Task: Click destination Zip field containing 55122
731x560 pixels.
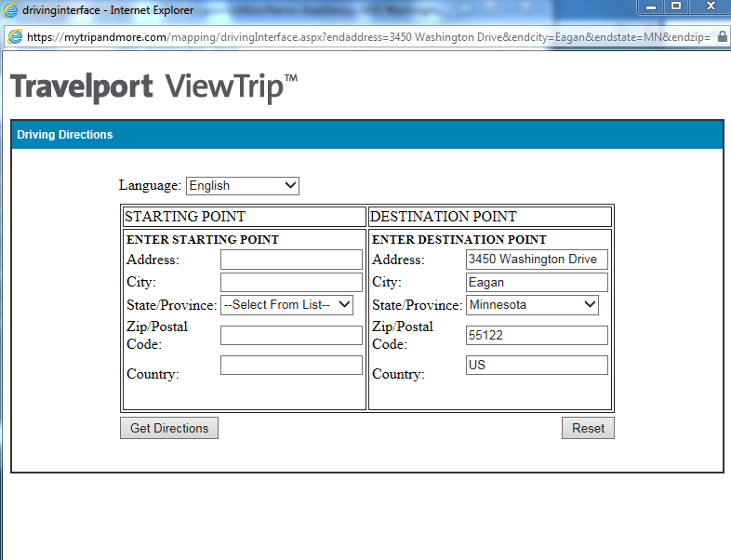Action: 537,335
